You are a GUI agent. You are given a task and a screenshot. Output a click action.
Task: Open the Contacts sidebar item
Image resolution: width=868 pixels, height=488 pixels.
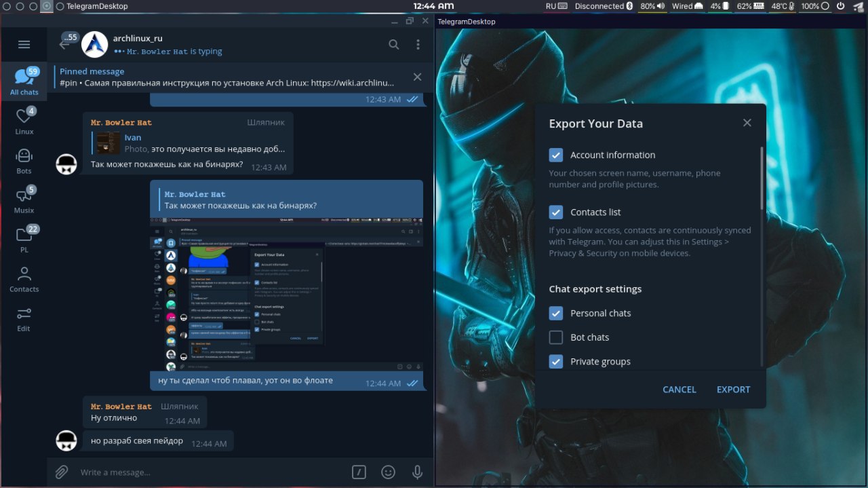tap(24, 278)
